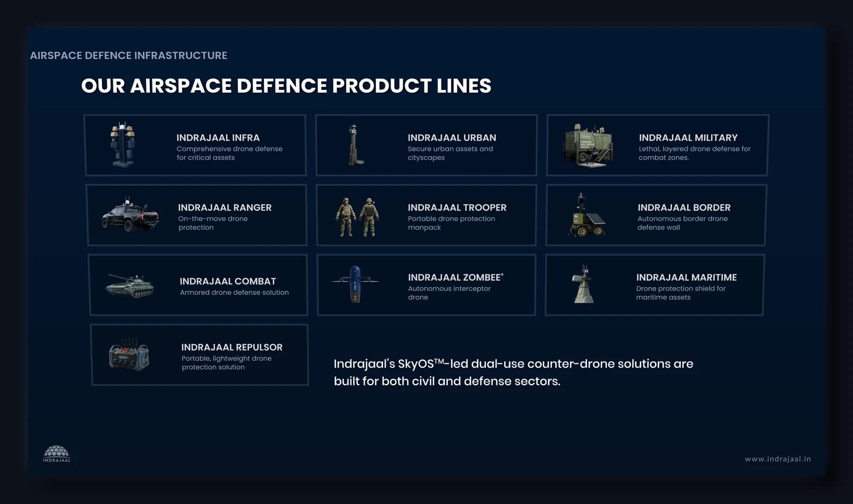Click the Indrajaal Border rover image
The height and width of the screenshot is (504, 853).
click(x=587, y=215)
